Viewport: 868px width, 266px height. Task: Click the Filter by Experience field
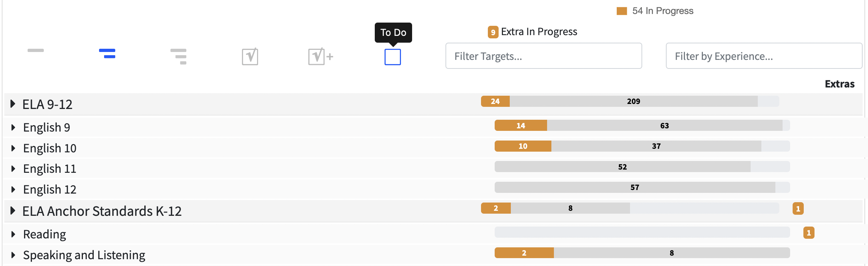coord(764,56)
